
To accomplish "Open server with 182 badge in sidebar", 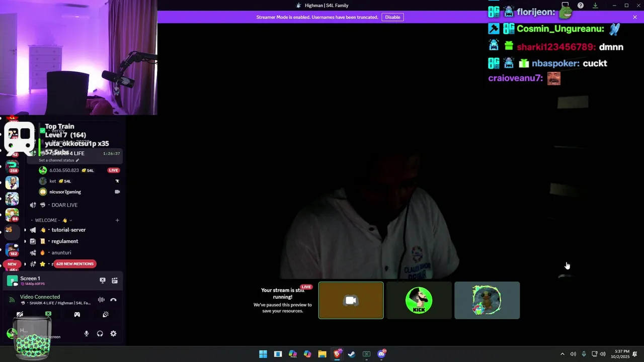I will (x=12, y=249).
